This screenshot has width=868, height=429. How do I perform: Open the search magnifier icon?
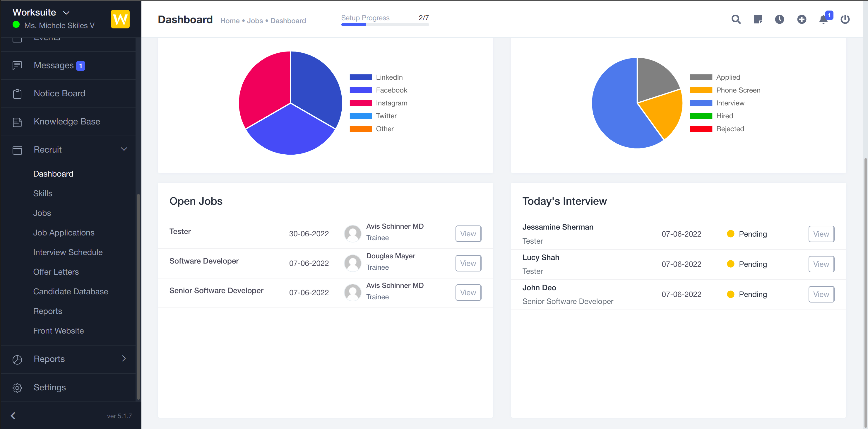click(x=736, y=20)
